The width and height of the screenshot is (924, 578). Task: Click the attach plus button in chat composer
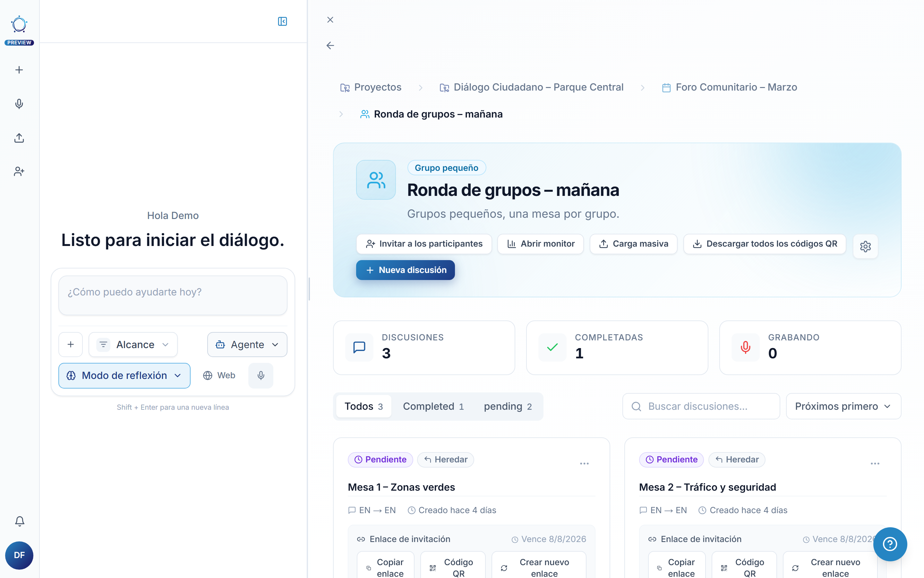click(71, 345)
